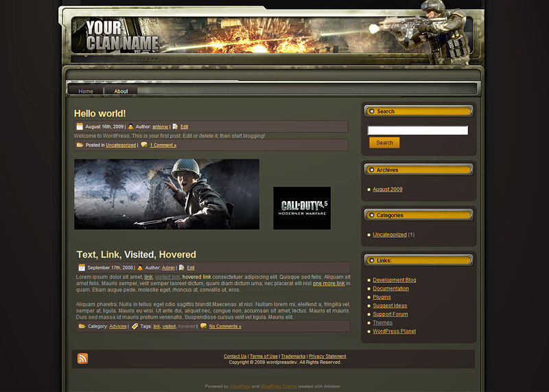Click the Call of Duty logo image
Screen dimensions: 549x392
(302, 208)
